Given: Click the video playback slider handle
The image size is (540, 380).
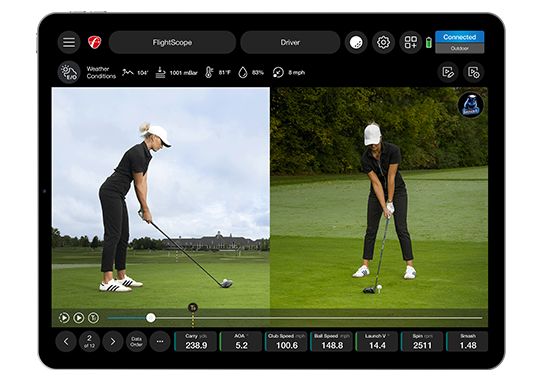Looking at the screenshot, I should 150,318.
